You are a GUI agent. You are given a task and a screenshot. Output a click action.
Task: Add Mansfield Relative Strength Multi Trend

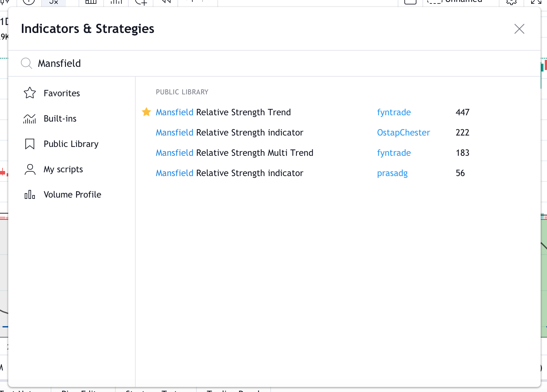tap(235, 153)
